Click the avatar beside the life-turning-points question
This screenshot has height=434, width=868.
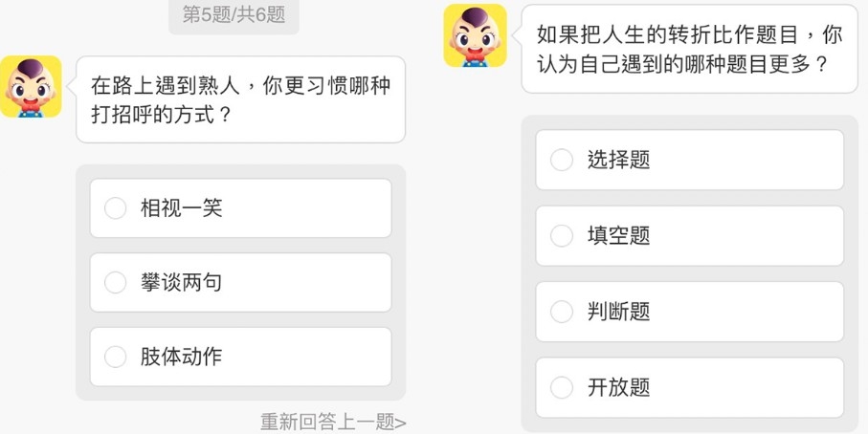point(475,35)
